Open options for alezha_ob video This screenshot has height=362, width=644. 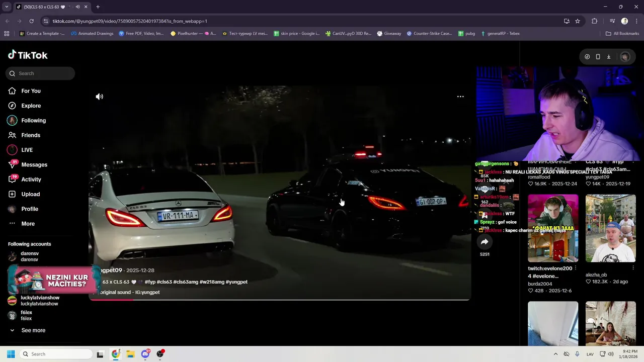633,268
